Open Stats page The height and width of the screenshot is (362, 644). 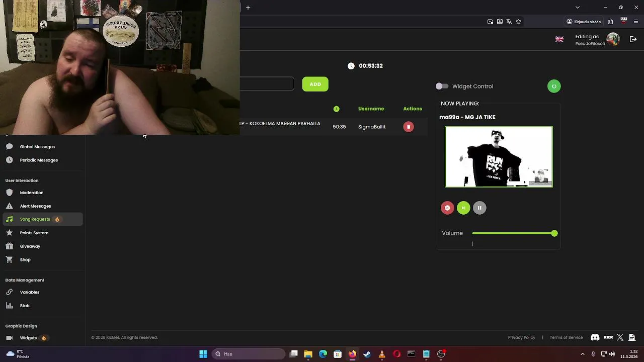pyautogui.click(x=25, y=306)
